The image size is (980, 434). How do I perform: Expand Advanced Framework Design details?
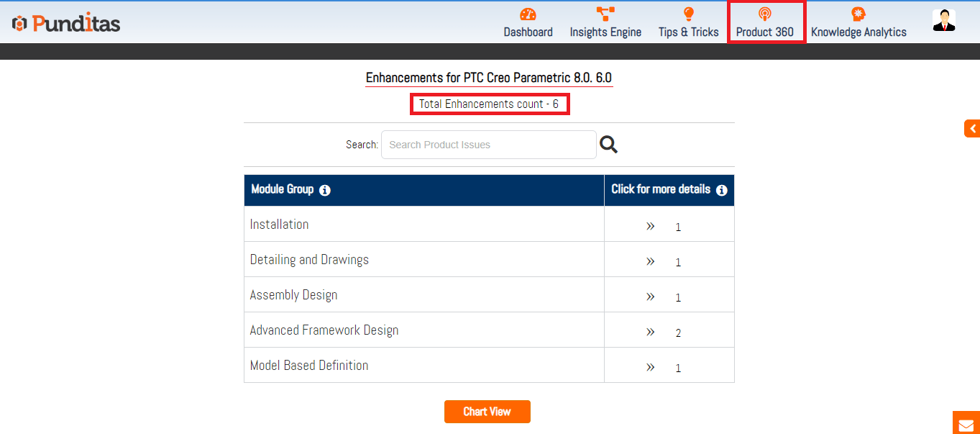click(650, 332)
